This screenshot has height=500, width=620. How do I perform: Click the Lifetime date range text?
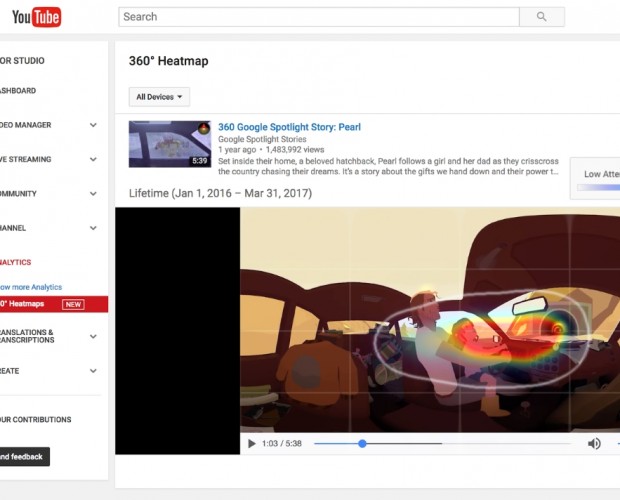coord(220,193)
